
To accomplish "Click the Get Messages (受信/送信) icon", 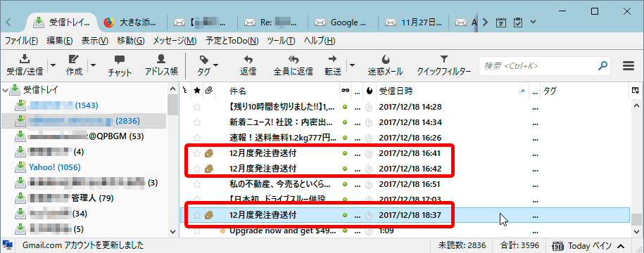I will coord(25,58).
